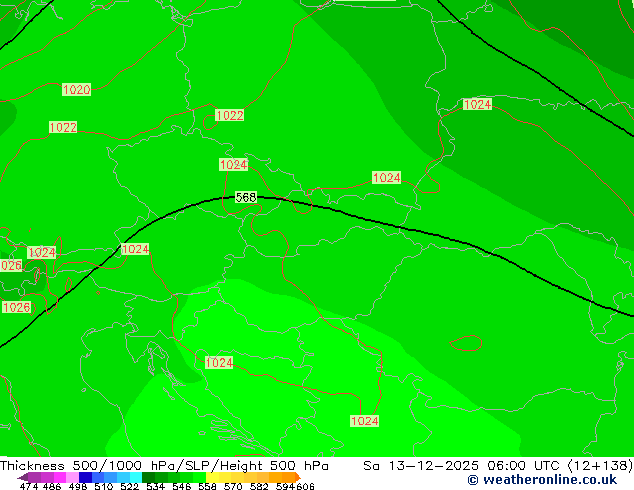Click the 498 legend scale value

78,486
